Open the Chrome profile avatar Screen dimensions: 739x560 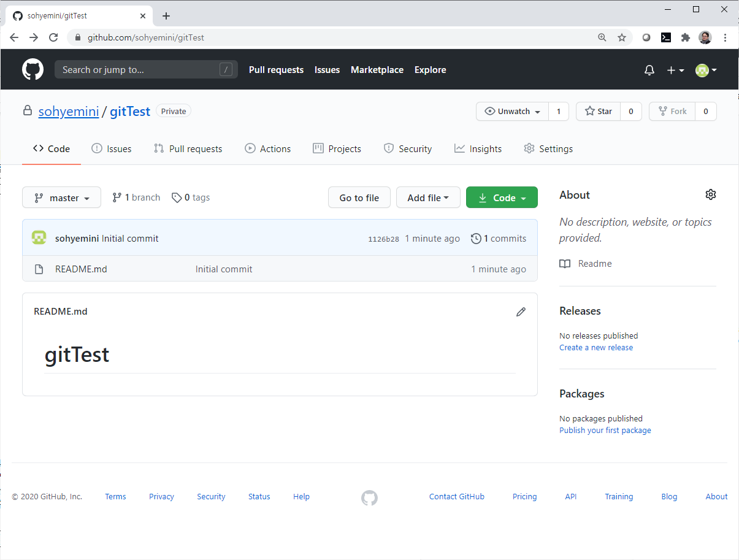point(705,37)
